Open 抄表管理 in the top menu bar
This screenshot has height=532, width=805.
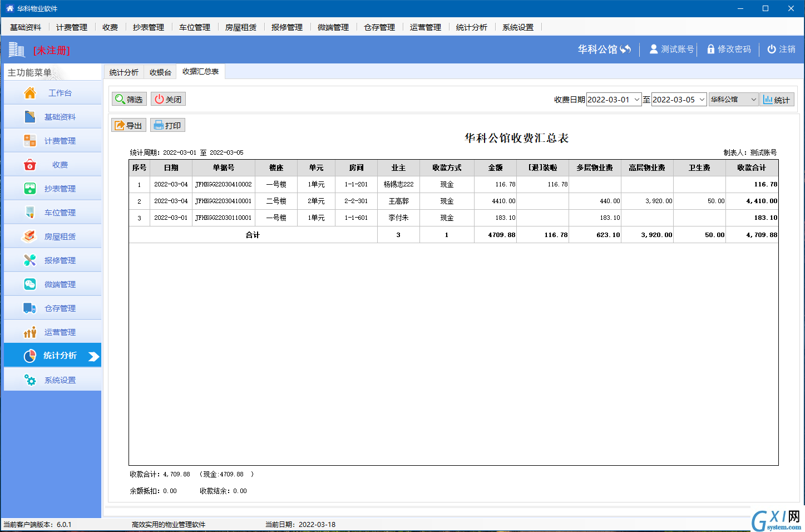click(x=149, y=27)
